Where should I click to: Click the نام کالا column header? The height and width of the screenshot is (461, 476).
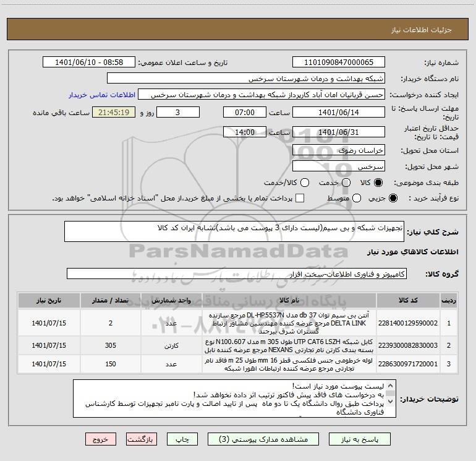coord(289,300)
